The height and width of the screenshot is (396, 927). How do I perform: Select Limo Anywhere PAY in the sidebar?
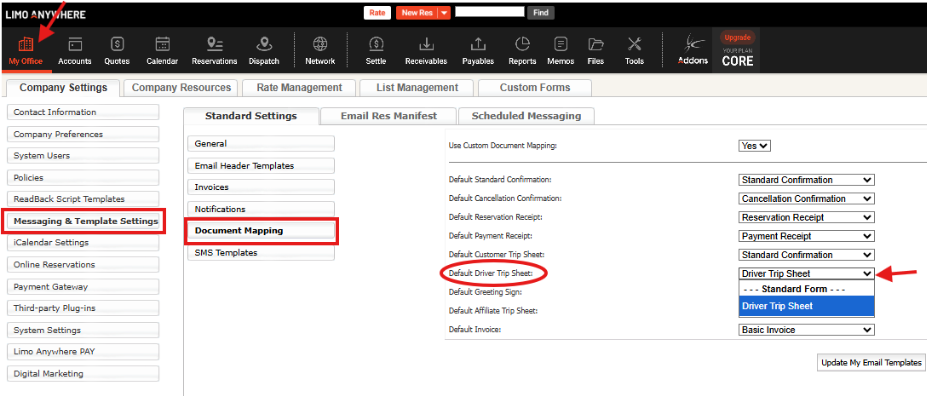83,352
